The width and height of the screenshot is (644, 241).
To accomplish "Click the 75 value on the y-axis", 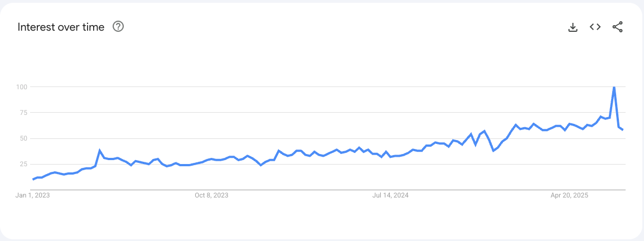I will click(x=24, y=112).
